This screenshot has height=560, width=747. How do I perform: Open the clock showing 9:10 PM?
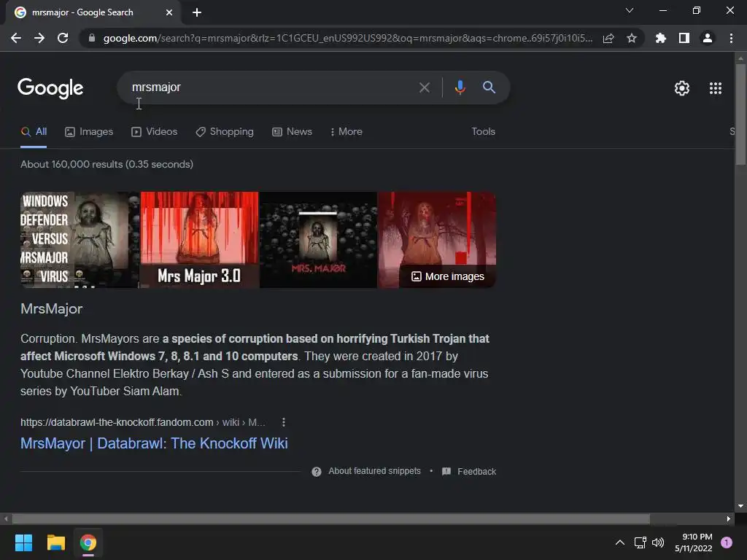[694, 542]
